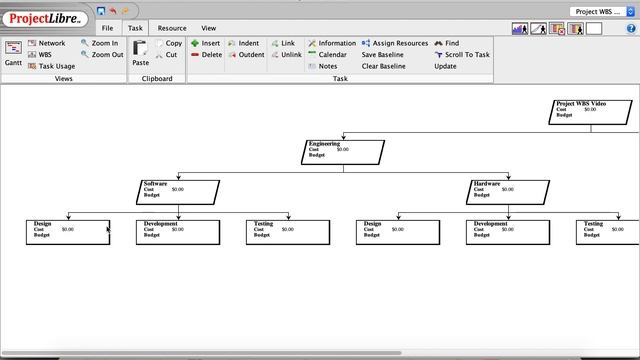Copy the selected task
The width and height of the screenshot is (640, 360).
[169, 43]
